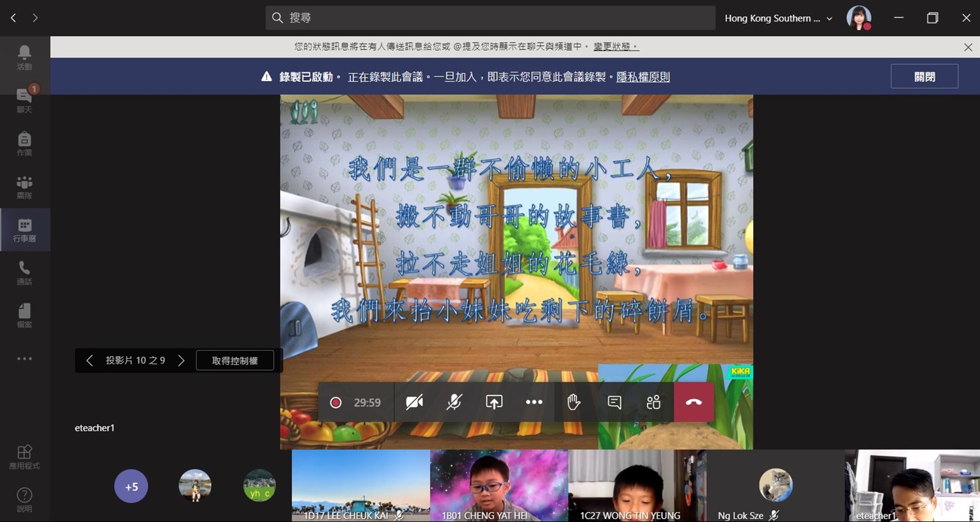Open more actions in meeting toolbar
This screenshot has height=522, width=980.
click(534, 402)
